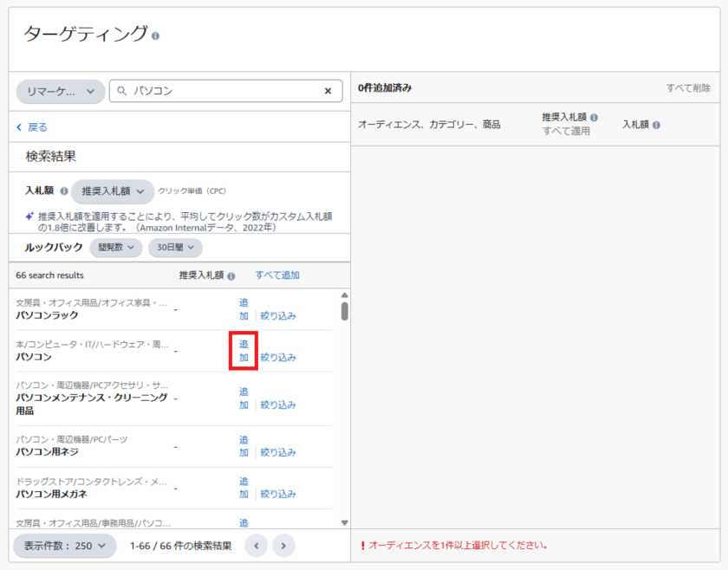Open the 閲覧数 lookback dropdown
The image size is (728, 570).
pyautogui.click(x=115, y=248)
